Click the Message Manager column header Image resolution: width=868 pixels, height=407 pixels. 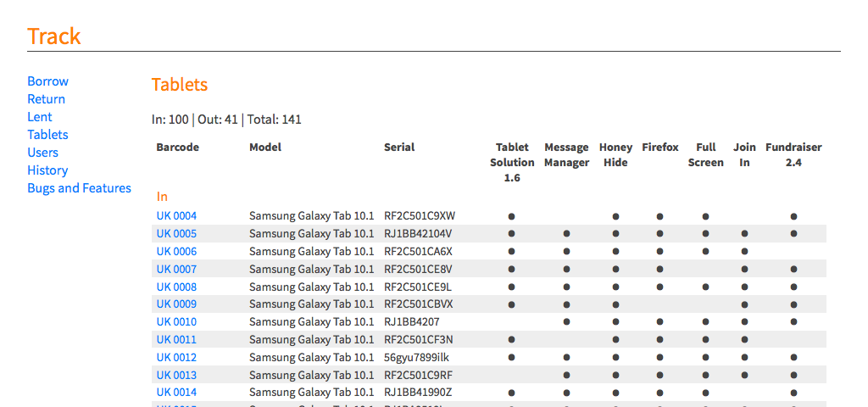566,155
